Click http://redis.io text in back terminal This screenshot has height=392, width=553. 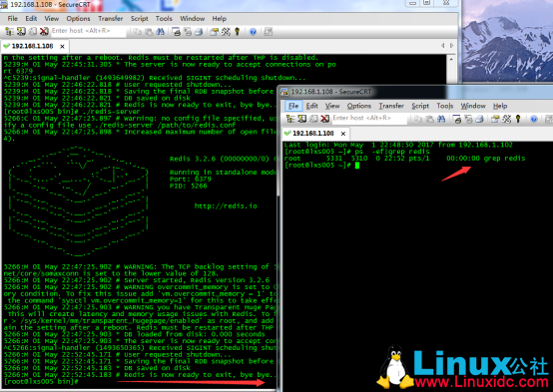(x=226, y=205)
